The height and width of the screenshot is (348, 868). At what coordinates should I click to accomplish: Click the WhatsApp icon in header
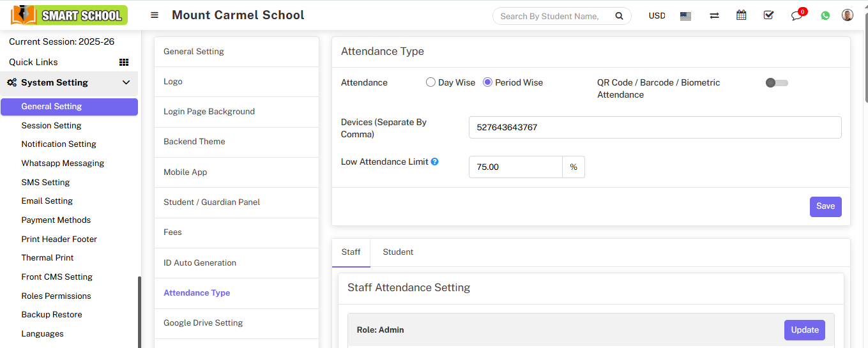coord(825,16)
